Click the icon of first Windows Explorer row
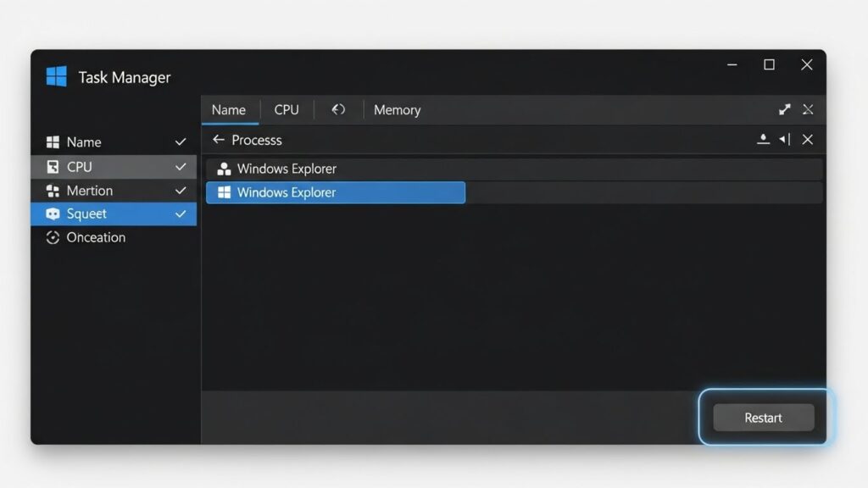Screen dimensions: 868x488 coord(224,169)
